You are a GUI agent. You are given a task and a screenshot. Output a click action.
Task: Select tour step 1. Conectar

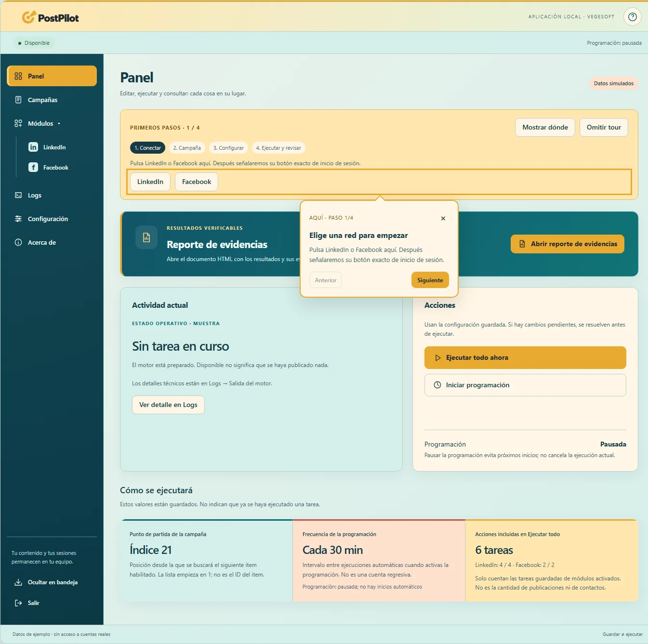point(147,148)
